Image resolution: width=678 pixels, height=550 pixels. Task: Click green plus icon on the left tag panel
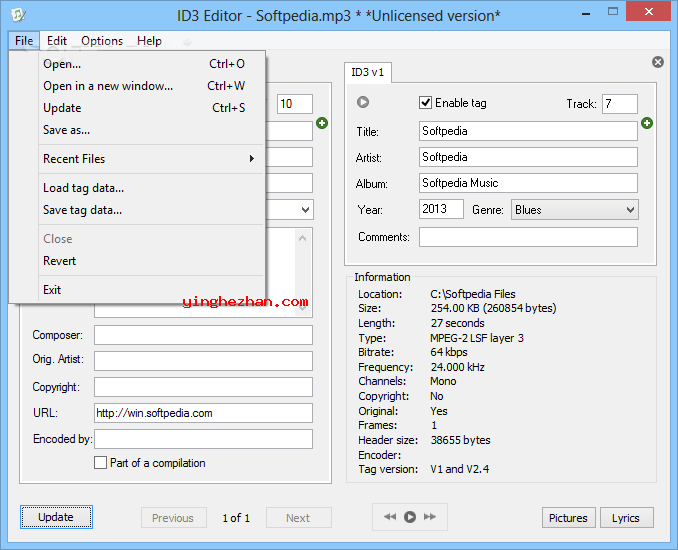[x=322, y=123]
